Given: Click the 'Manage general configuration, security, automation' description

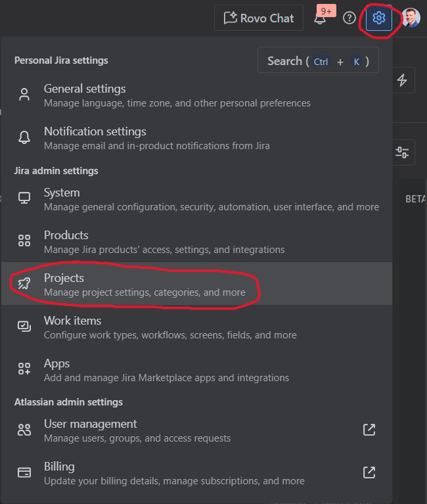Looking at the screenshot, I should [212, 207].
